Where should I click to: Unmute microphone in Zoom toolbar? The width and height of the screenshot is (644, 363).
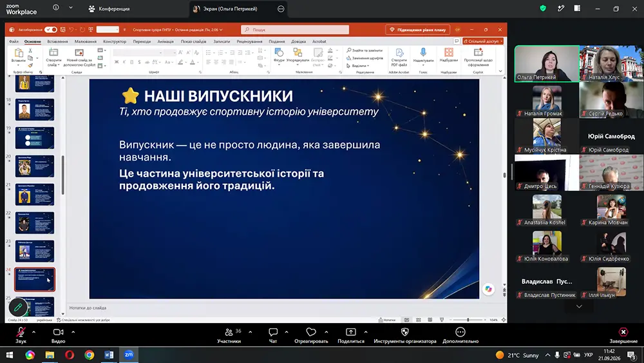point(21,332)
